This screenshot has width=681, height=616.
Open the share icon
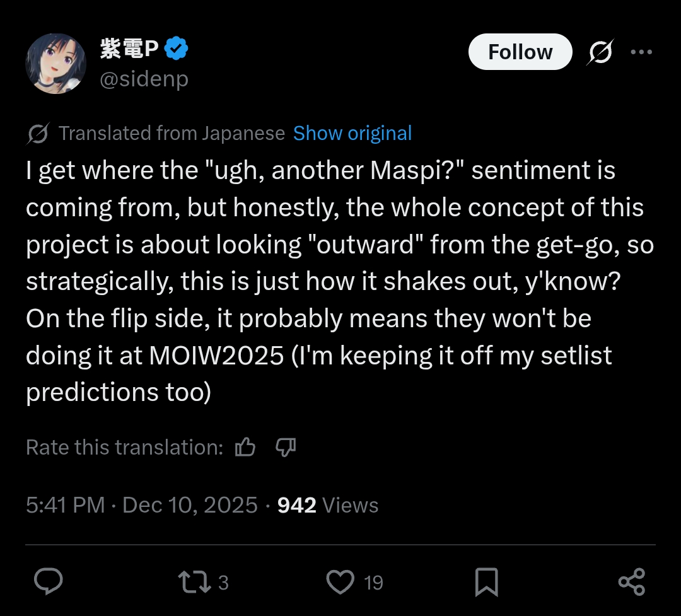(631, 581)
